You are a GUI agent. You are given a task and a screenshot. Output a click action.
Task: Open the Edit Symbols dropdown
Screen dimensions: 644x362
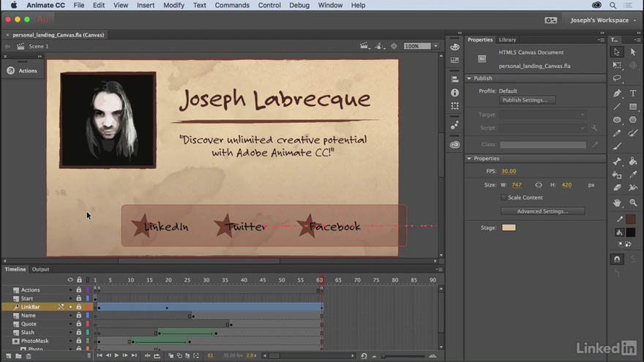[x=380, y=46]
